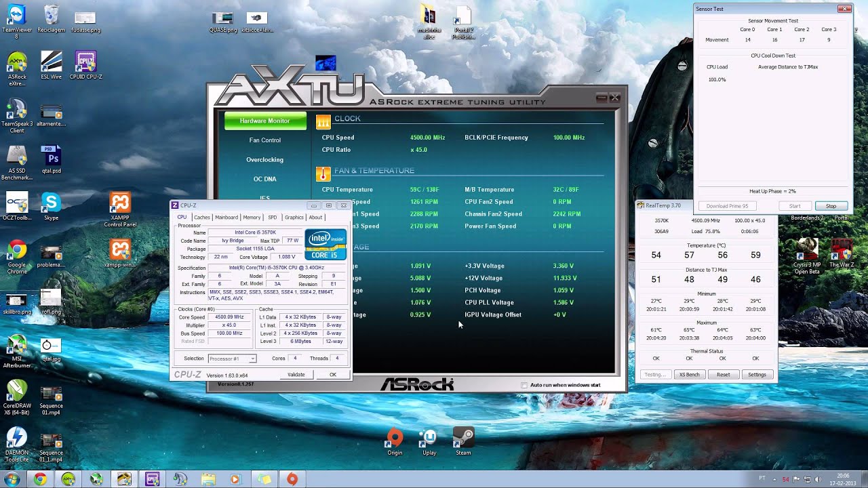Switch to Memory tab in CPU-Z
The image size is (868, 488).
click(252, 218)
